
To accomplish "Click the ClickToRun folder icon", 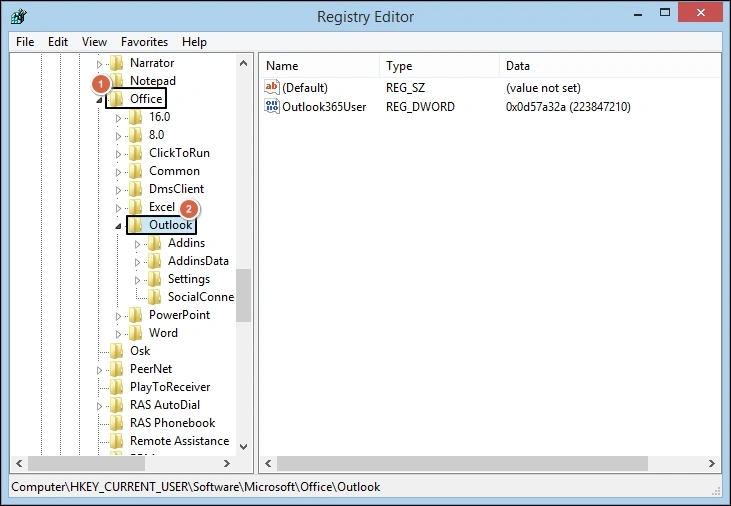I will 135,153.
